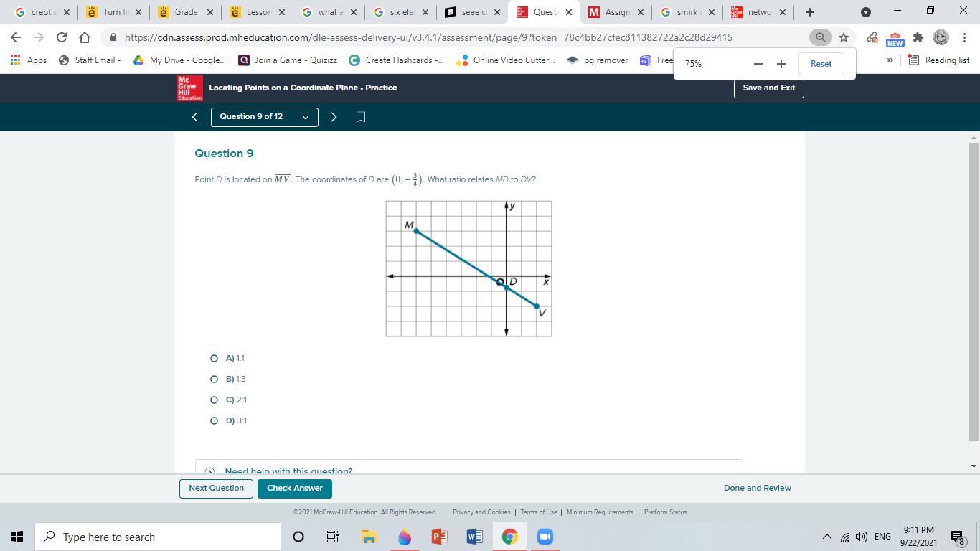Open the Cortana circle icon
980x551 pixels.
pos(298,537)
